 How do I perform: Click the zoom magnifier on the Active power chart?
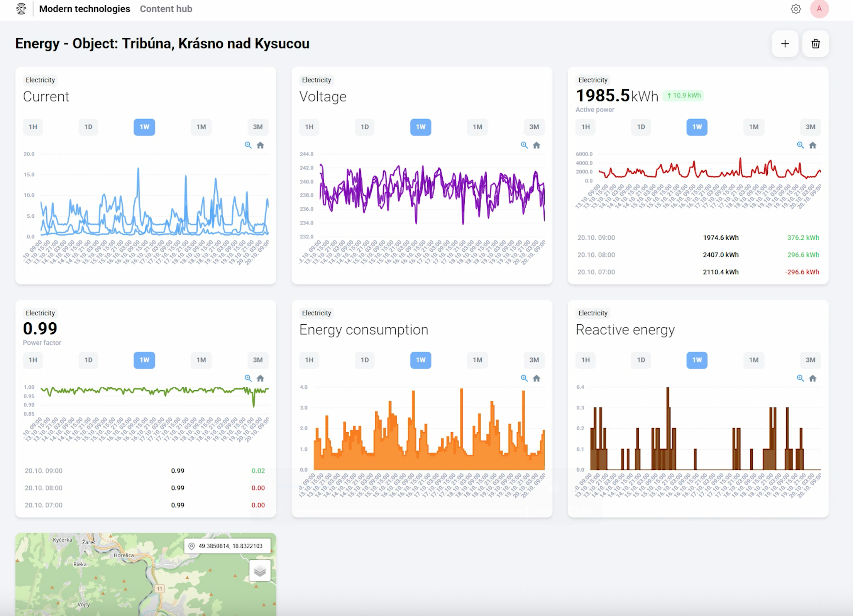pyautogui.click(x=799, y=145)
